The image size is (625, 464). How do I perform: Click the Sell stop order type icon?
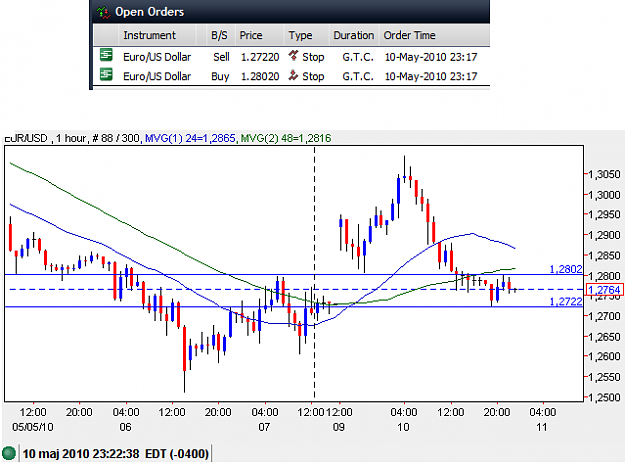pos(293,55)
